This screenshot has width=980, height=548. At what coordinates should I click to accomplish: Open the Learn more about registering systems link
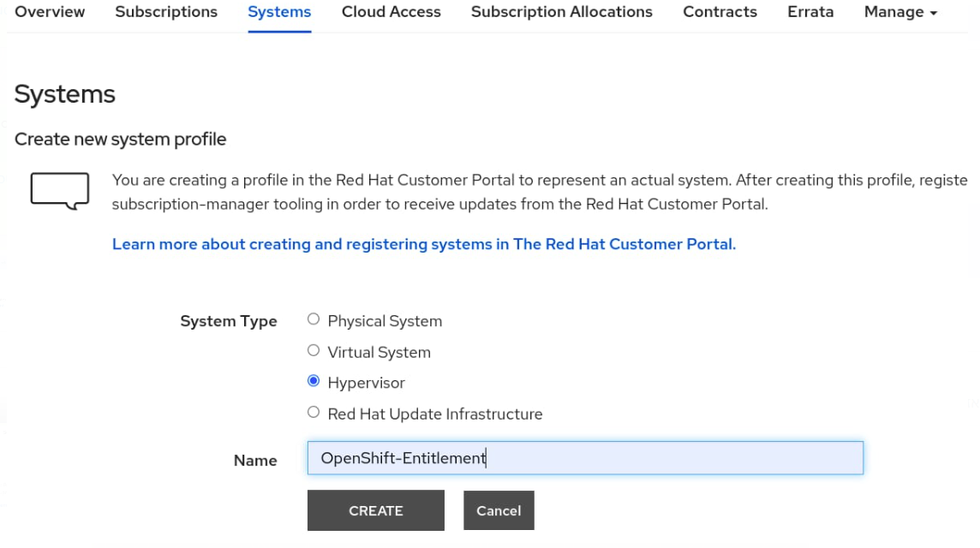pyautogui.click(x=424, y=244)
